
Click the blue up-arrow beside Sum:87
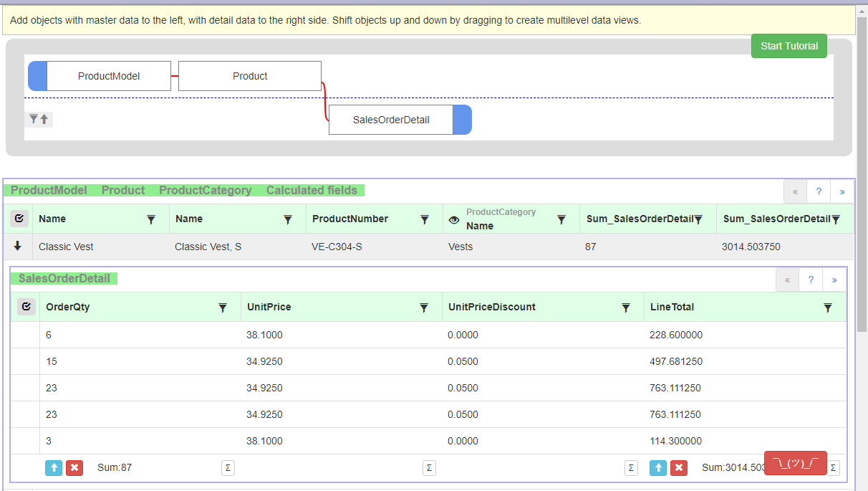[x=54, y=468]
